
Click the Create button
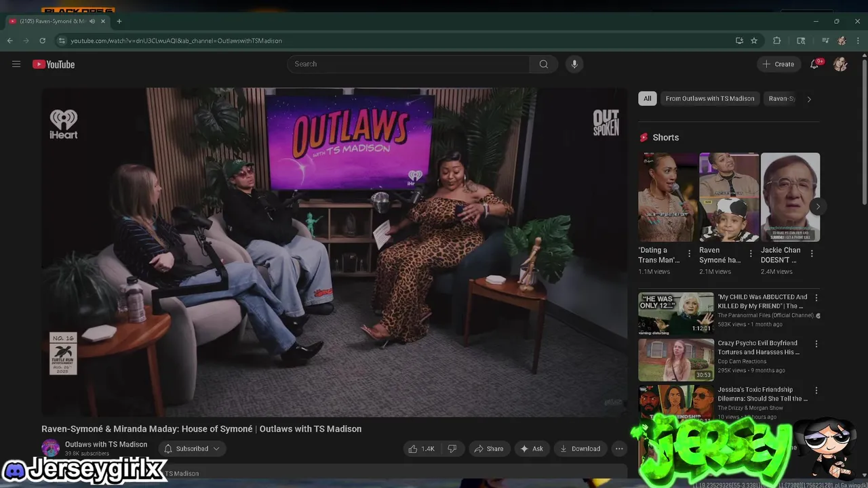tap(778, 64)
